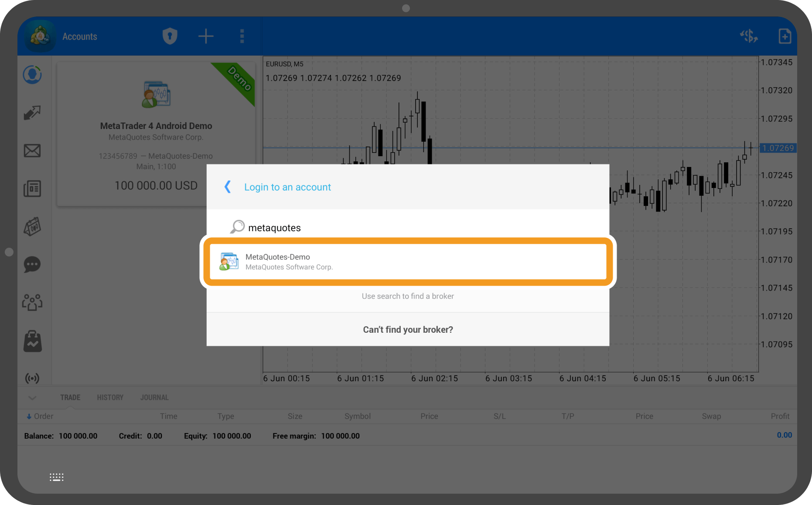The image size is (812, 505).
Task: Open the trade arrows sidebar icon
Action: (x=32, y=113)
